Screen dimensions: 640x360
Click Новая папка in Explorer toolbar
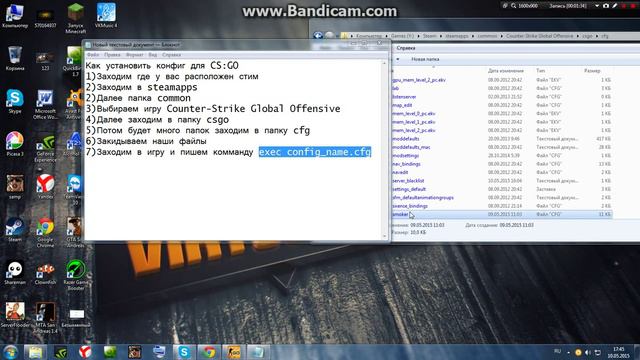425,59
